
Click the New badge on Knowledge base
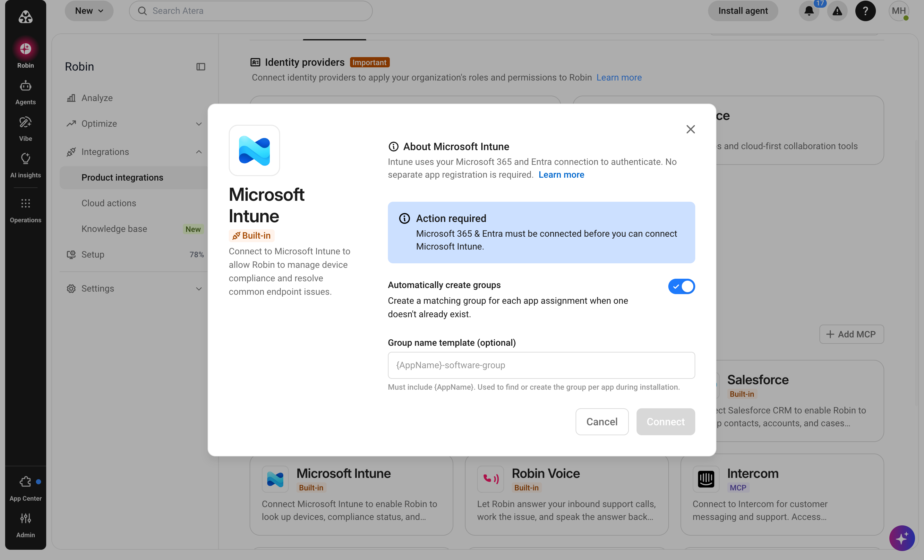click(193, 229)
